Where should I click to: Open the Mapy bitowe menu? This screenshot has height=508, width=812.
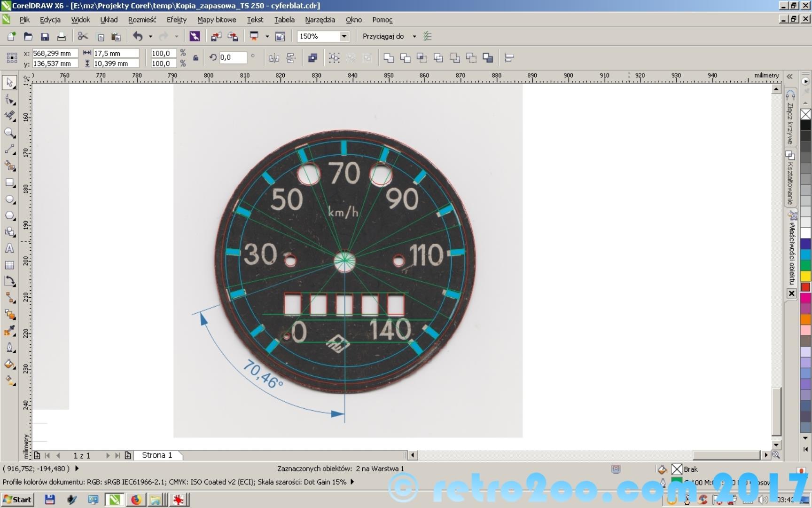(216, 20)
